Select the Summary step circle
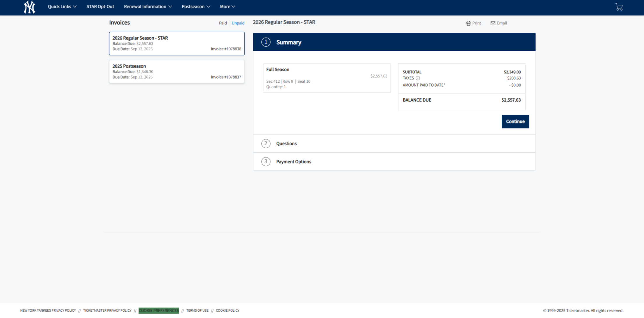644x318 pixels. tap(266, 42)
